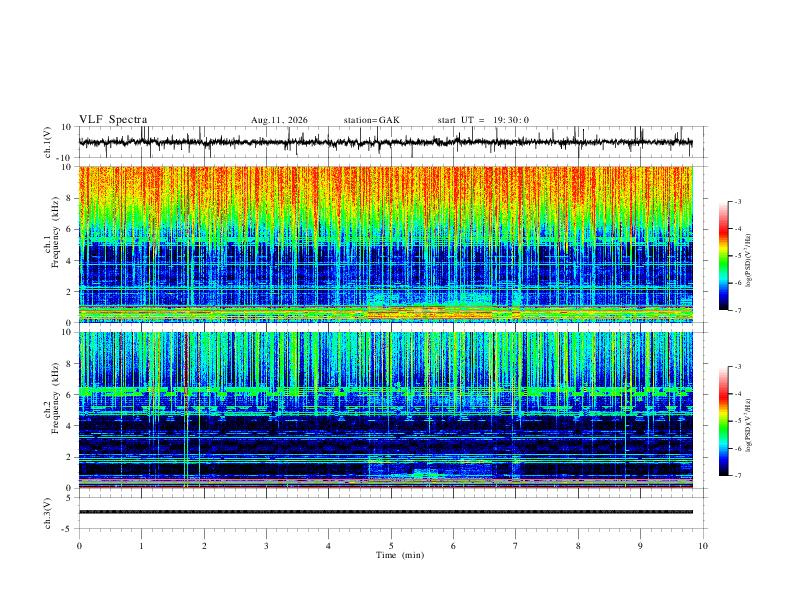Click the 5 minute tick on time axis
Viewport: 792px width, 612px height.
(391, 546)
